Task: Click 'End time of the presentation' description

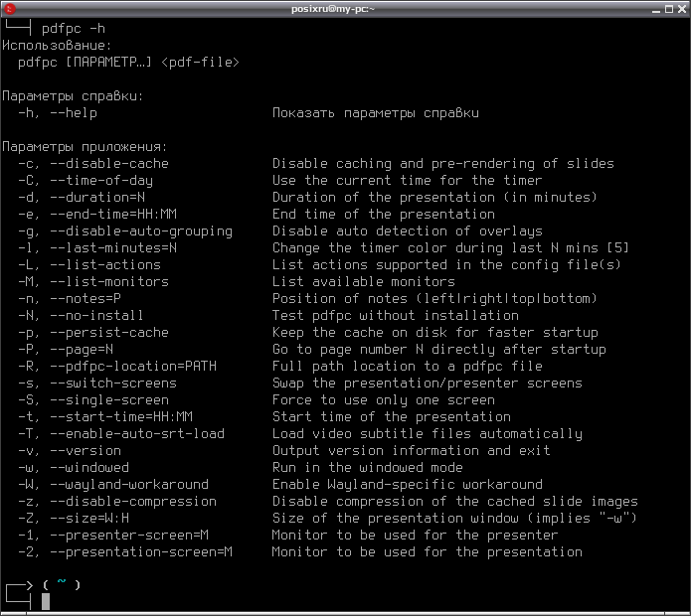Action: pos(384,214)
